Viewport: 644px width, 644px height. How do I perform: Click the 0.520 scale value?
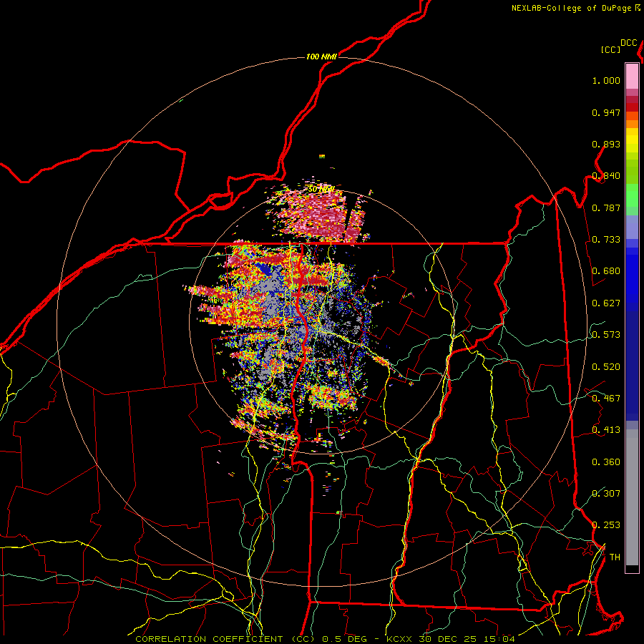606,367
